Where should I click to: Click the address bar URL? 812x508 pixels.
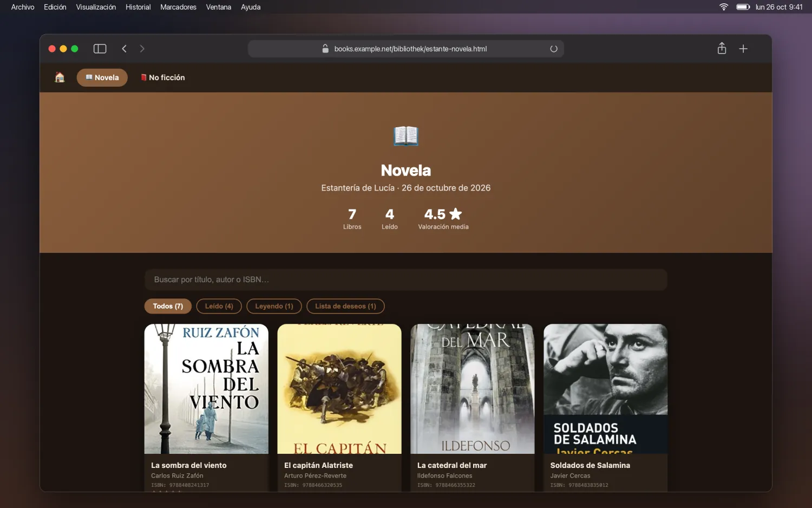click(410, 49)
